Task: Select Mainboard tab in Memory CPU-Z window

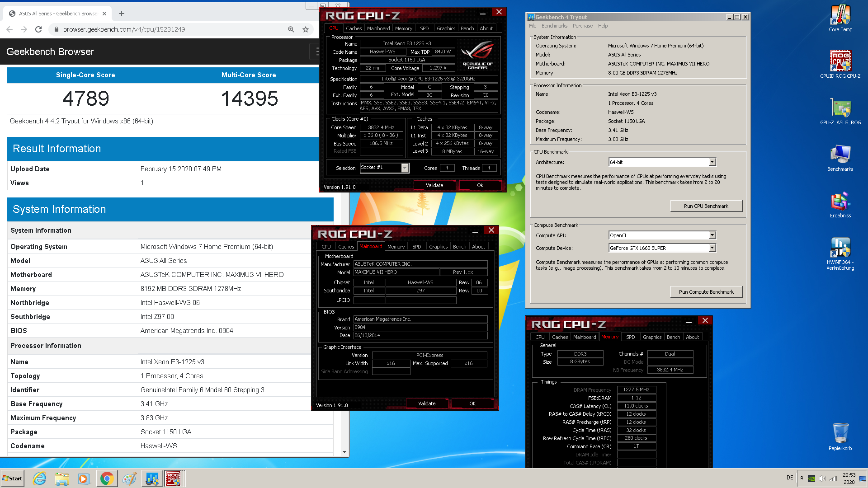Action: [x=584, y=337]
